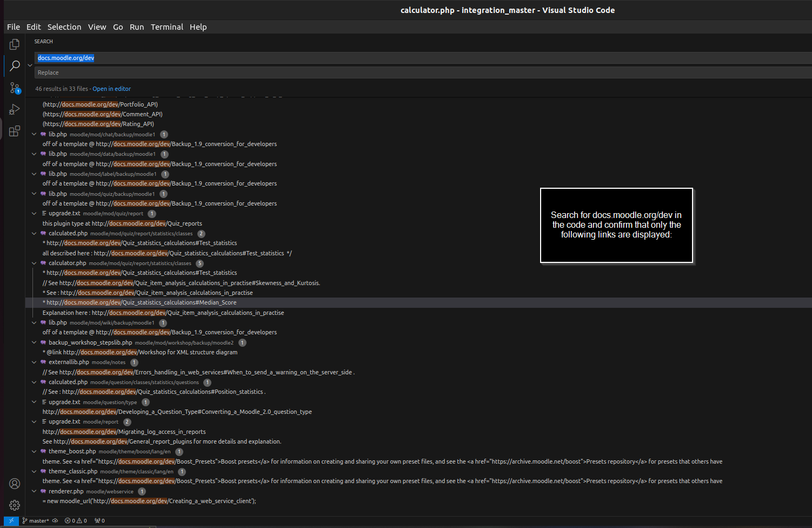This screenshot has height=528, width=812.
Task: Collapse the lib.php moodle/mod/quiz/backup results
Action: (34, 194)
